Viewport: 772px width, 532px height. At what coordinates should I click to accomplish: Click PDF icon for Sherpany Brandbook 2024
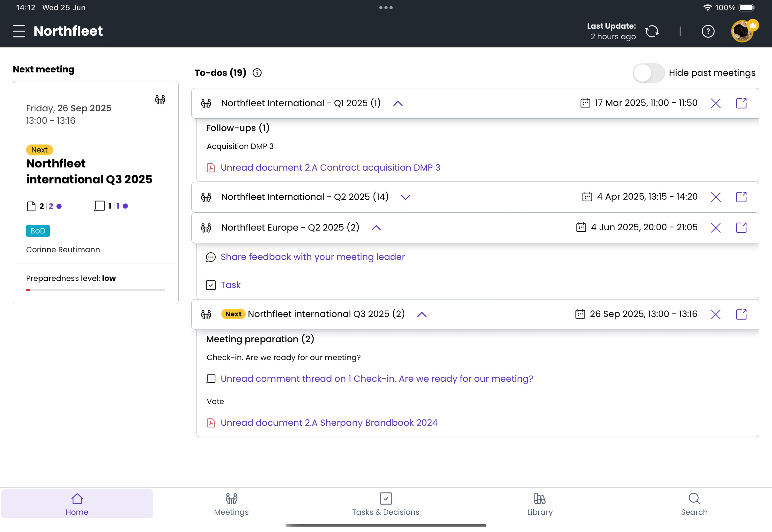pyautogui.click(x=211, y=423)
